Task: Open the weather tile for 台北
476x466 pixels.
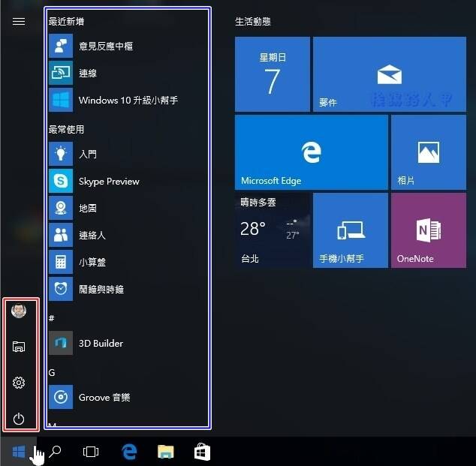Action: [273, 230]
